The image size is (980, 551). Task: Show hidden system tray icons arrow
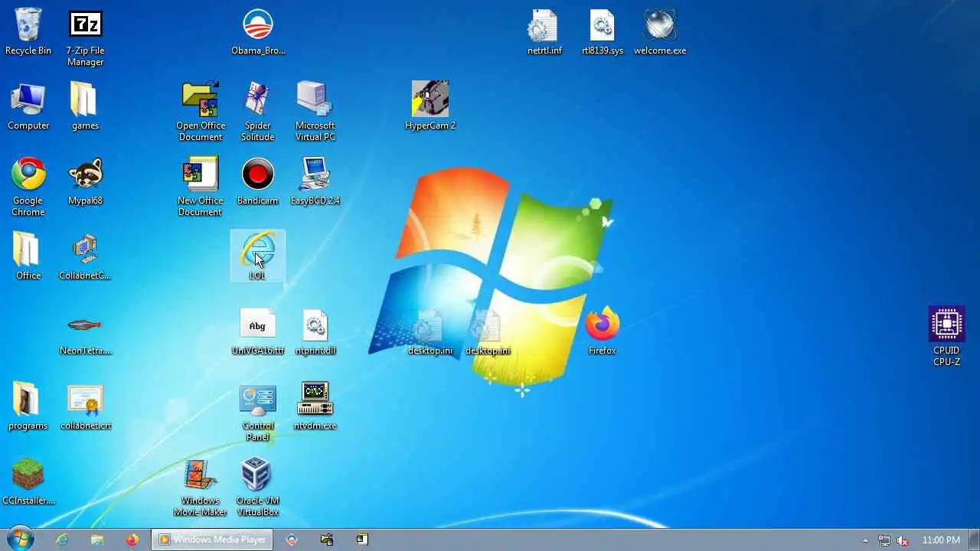coord(865,540)
